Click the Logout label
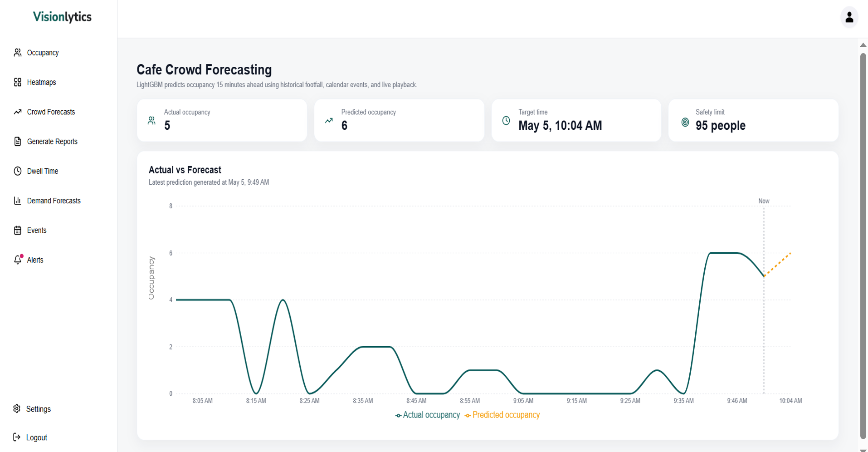 pos(37,437)
